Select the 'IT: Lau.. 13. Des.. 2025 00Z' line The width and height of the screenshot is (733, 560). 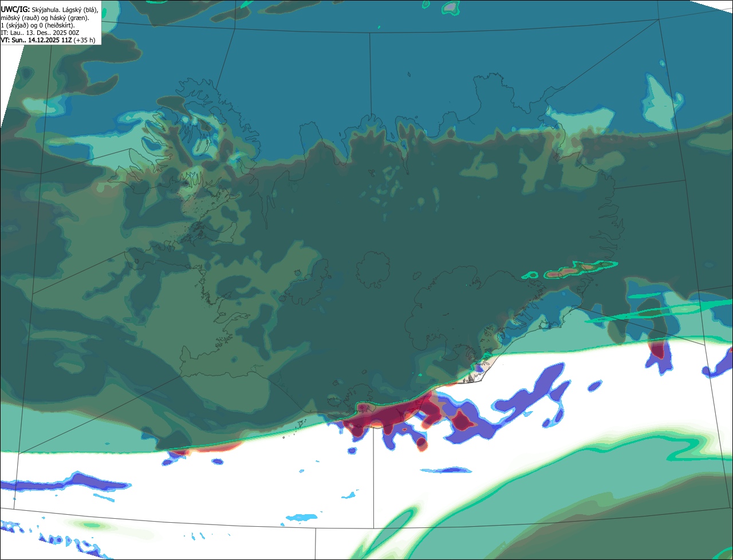coord(40,33)
